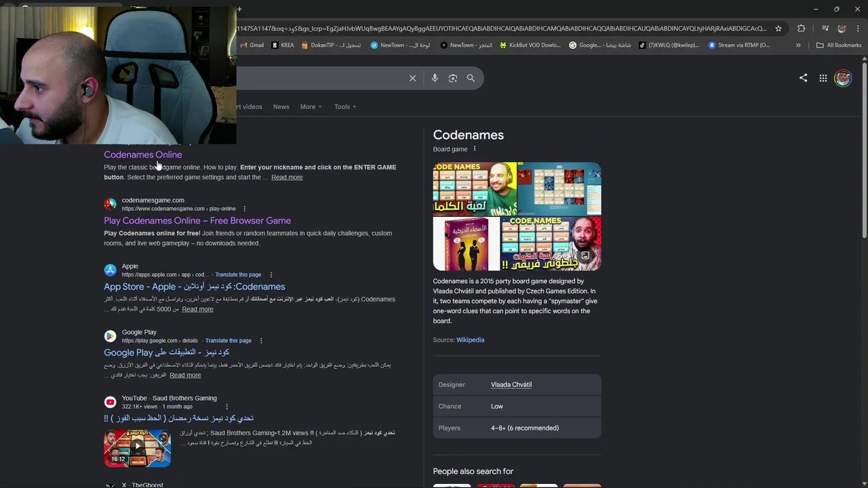Image resolution: width=868 pixels, height=488 pixels.
Task: Open the All Bookmarks folder
Action: click(x=839, y=45)
